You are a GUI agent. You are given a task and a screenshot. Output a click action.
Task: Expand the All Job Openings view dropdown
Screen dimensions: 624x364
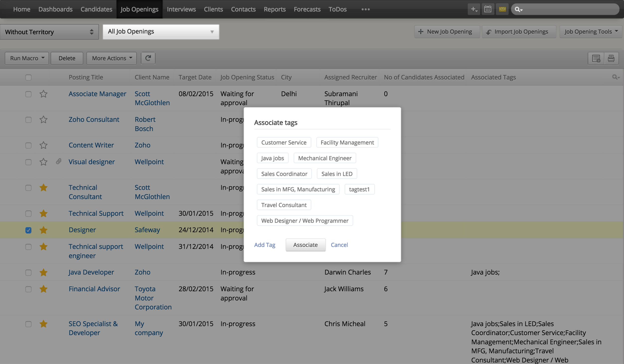point(161,32)
